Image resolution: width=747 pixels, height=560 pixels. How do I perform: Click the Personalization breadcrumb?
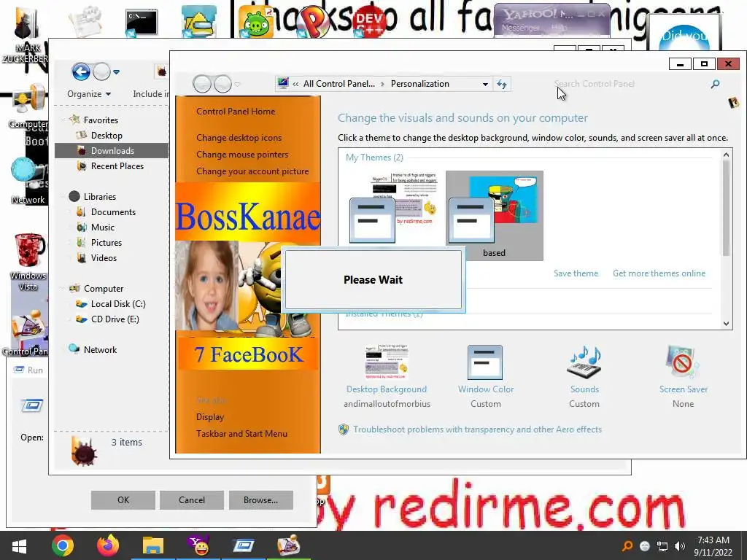click(x=419, y=84)
